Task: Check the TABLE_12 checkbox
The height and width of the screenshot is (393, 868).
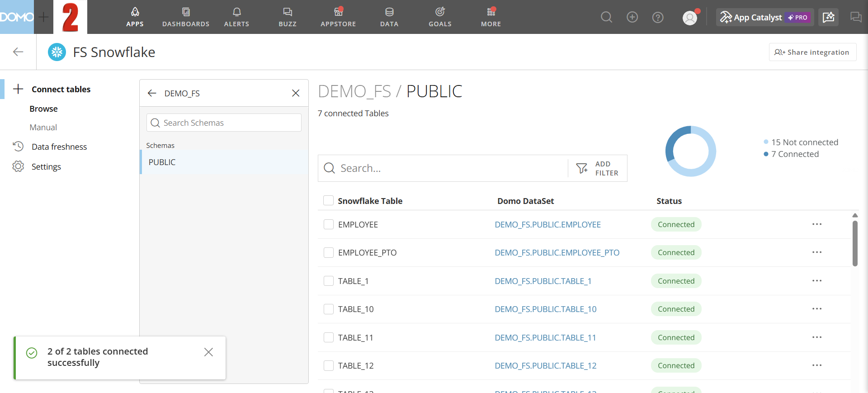Action: click(x=329, y=365)
